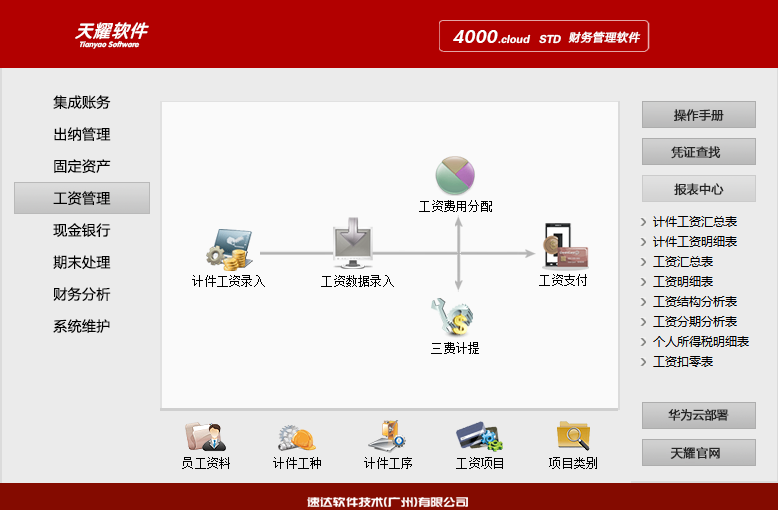The image size is (778, 510).
Task: Click the 工资数据录入 text label
Action: 357,281
